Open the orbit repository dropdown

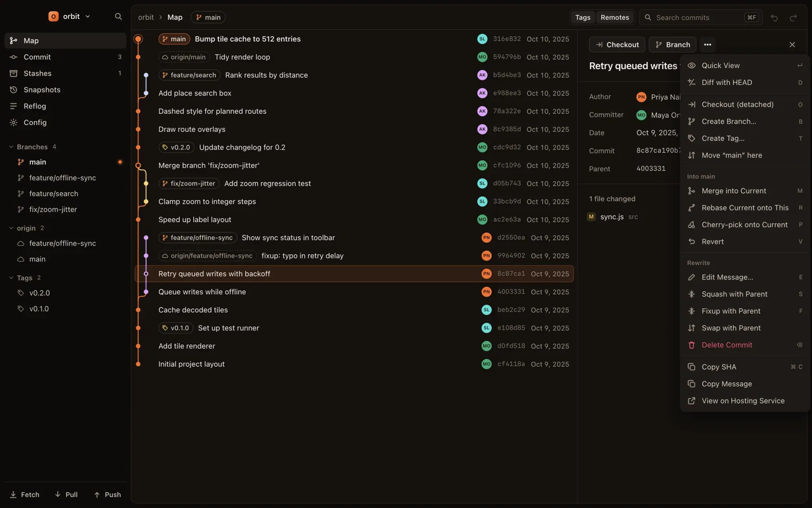(x=69, y=16)
